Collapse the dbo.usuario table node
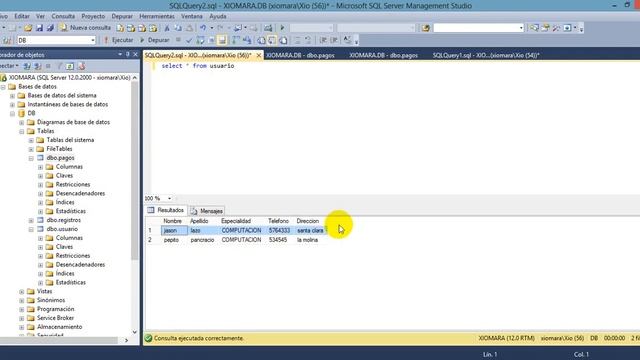Screen dimensions: 640x360 coord(31,230)
